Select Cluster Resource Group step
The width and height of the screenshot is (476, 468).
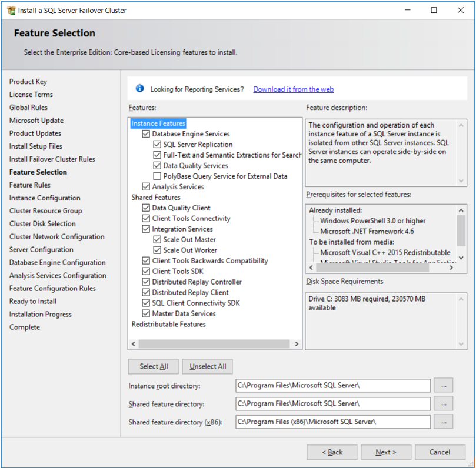coord(45,211)
